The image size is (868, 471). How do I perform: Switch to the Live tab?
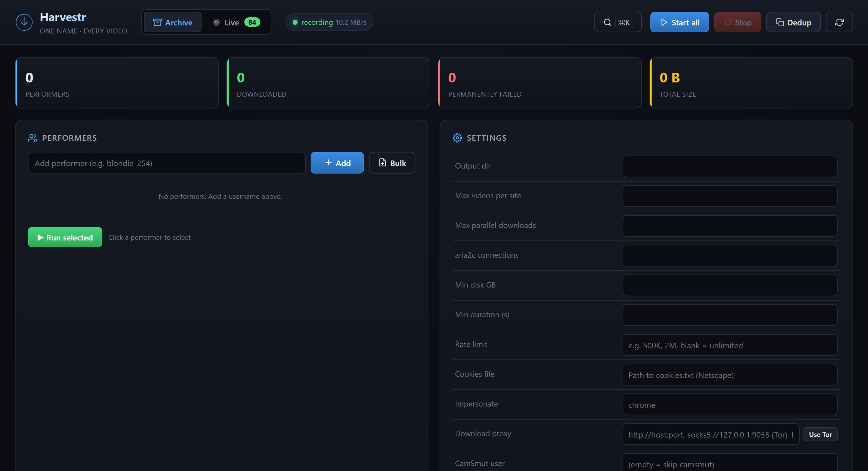point(237,22)
